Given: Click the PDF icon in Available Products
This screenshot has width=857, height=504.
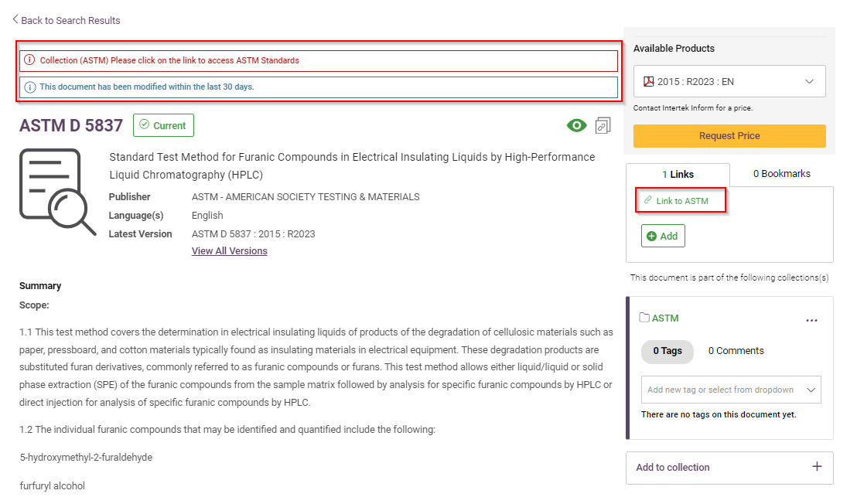Looking at the screenshot, I should click(649, 81).
